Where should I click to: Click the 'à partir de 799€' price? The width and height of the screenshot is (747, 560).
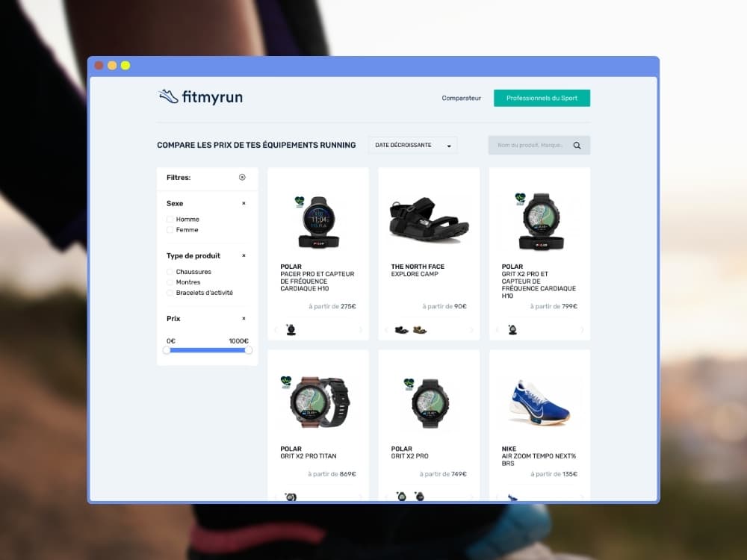click(554, 306)
